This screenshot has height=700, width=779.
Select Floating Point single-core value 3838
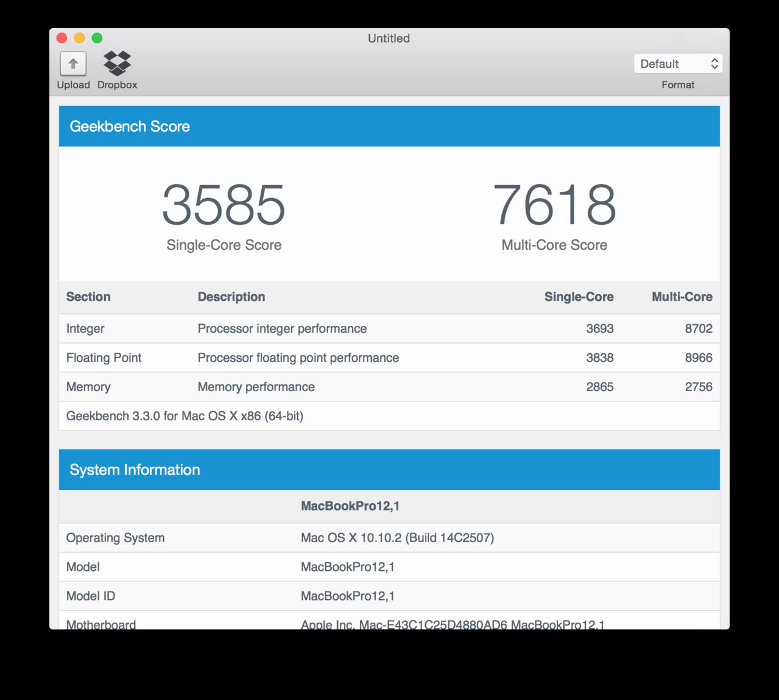click(x=600, y=358)
